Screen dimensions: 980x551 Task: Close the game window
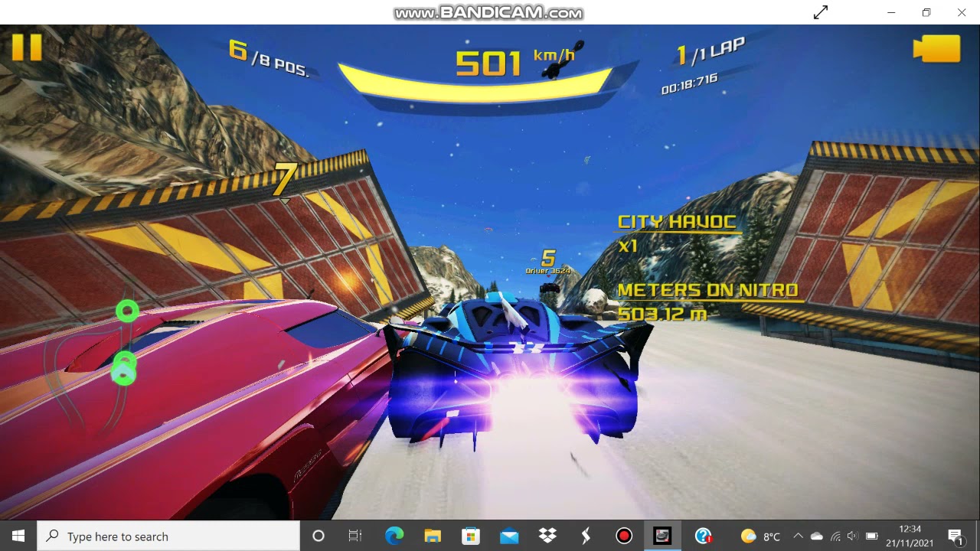[x=962, y=12]
